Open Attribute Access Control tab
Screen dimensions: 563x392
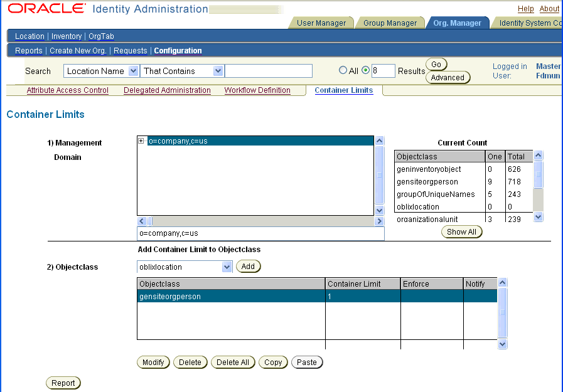click(68, 90)
